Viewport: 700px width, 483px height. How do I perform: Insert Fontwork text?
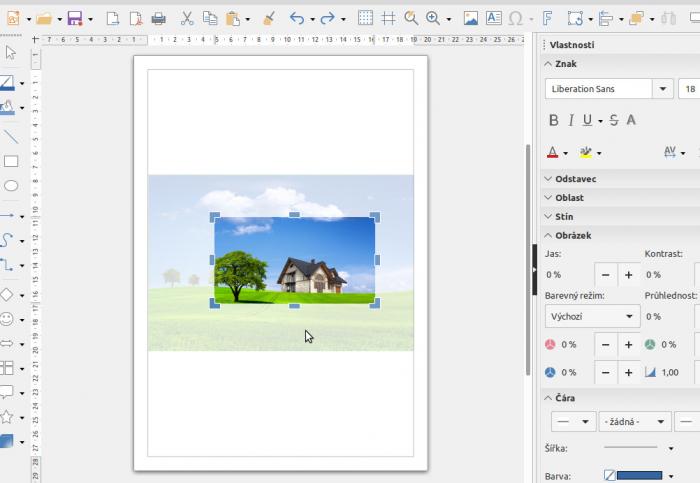point(547,19)
